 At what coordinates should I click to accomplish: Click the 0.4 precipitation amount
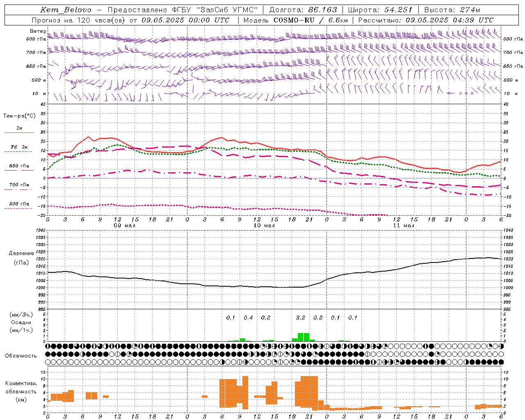[x=248, y=317]
